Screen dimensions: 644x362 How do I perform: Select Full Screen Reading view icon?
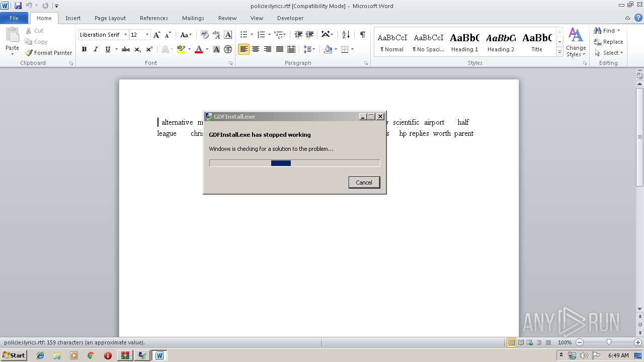520,342
